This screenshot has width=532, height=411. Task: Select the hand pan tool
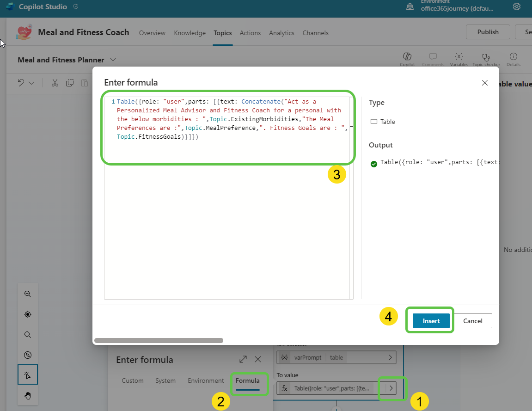[28, 395]
